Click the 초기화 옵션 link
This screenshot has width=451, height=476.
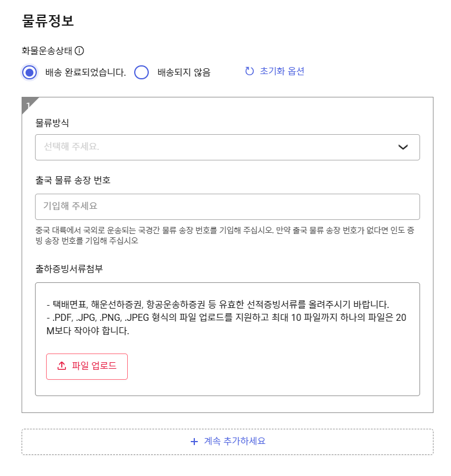pos(282,71)
